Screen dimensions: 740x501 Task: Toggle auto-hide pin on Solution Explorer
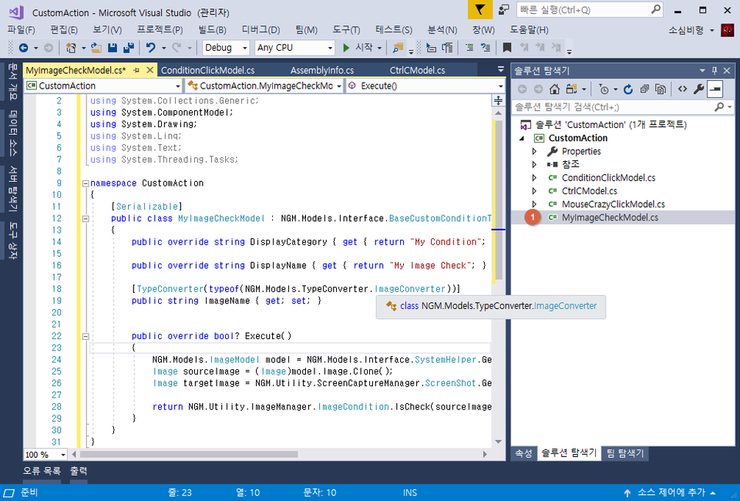tap(715, 71)
